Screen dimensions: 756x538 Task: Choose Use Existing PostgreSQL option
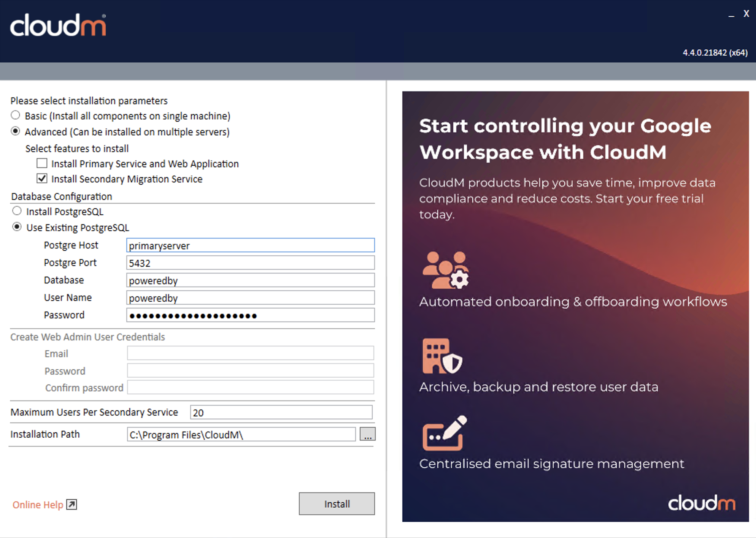pos(17,227)
